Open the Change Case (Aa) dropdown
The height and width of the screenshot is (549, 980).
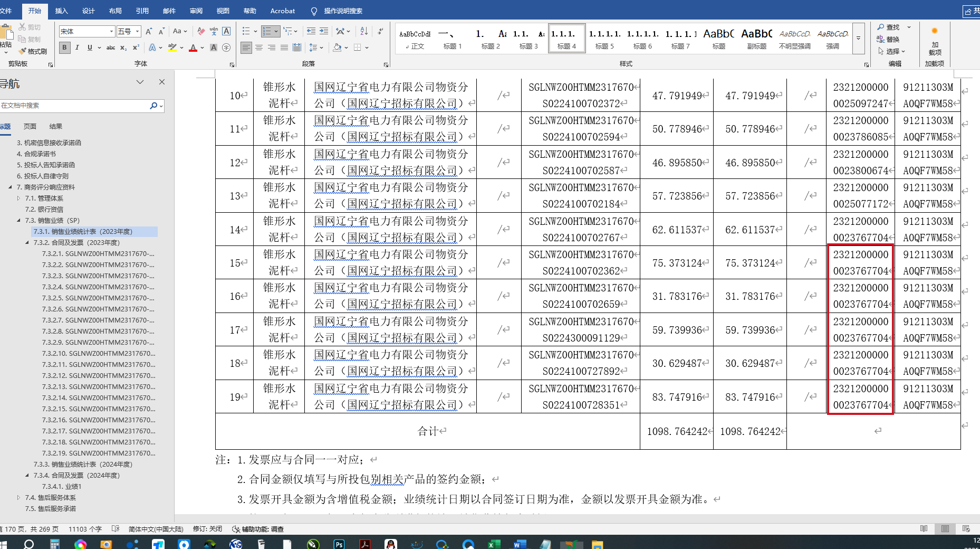click(179, 32)
